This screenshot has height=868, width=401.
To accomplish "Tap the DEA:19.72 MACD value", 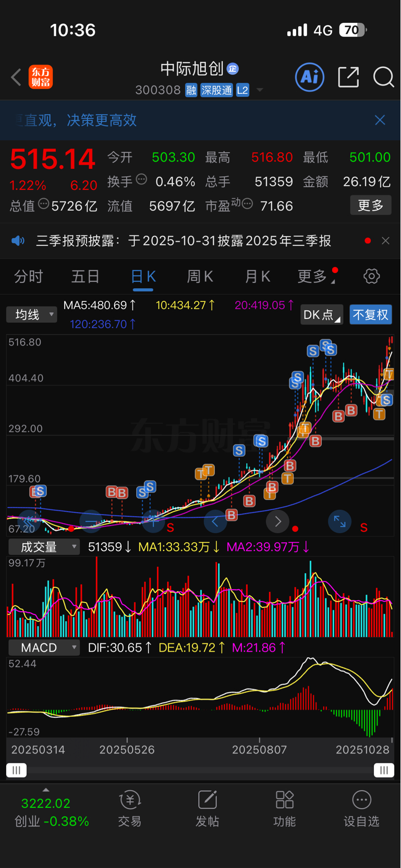I will pyautogui.click(x=192, y=647).
